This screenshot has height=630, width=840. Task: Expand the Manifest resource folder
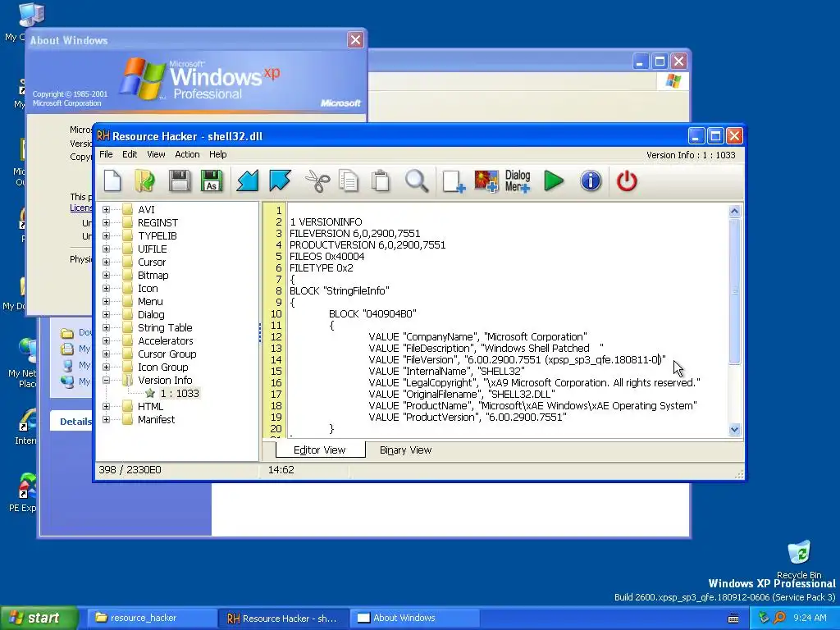[106, 419]
